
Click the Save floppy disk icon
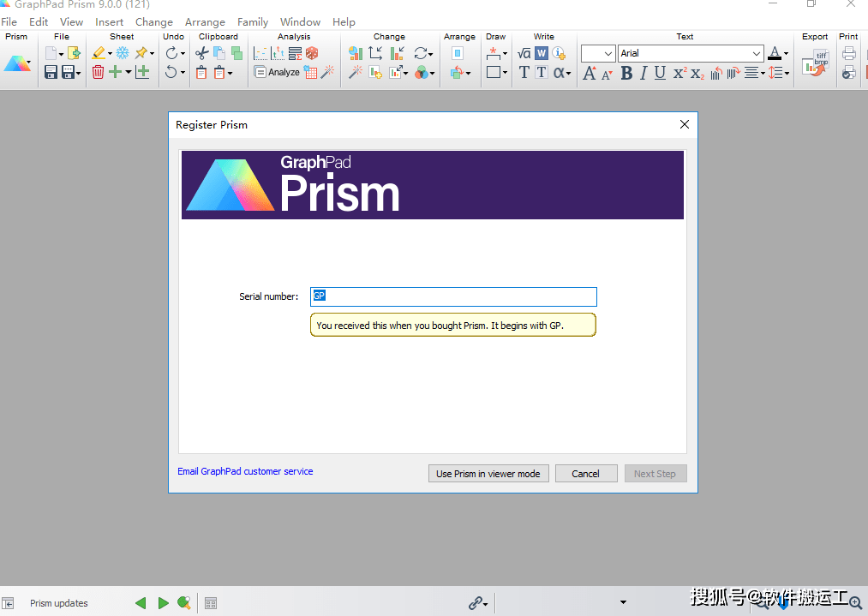(x=51, y=72)
